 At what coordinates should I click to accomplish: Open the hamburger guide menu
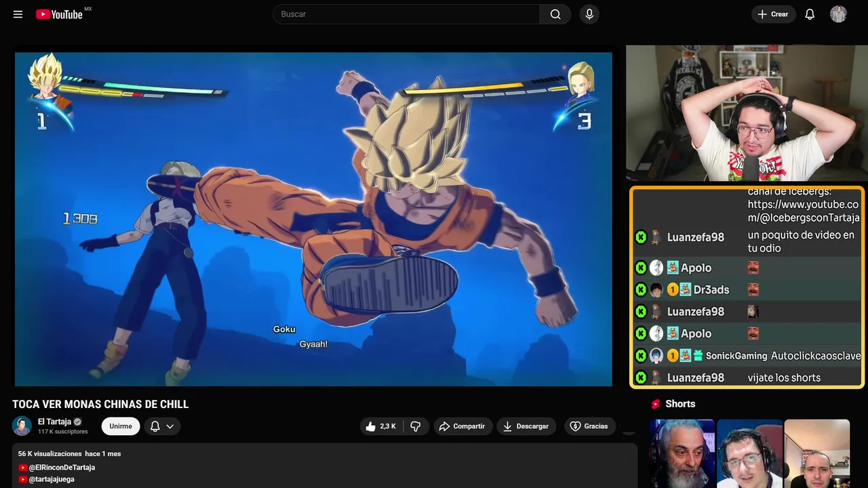(18, 14)
